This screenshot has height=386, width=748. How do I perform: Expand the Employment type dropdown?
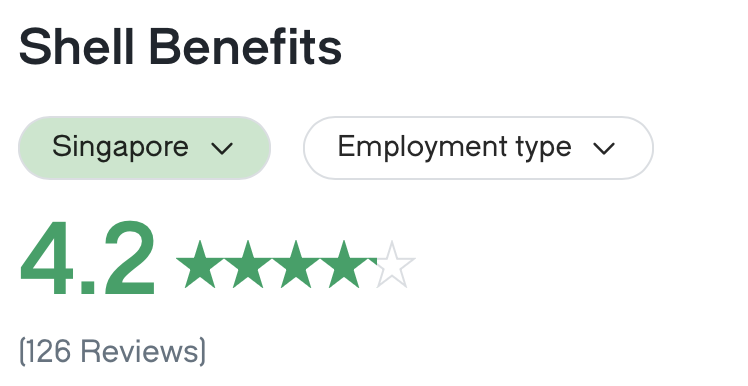click(x=478, y=148)
